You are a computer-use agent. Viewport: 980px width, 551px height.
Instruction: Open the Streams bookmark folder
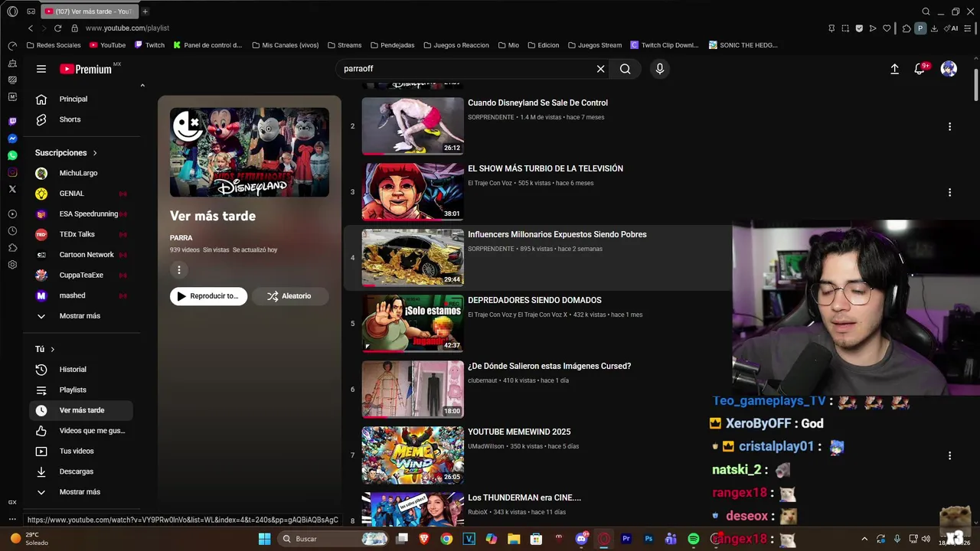(x=345, y=45)
